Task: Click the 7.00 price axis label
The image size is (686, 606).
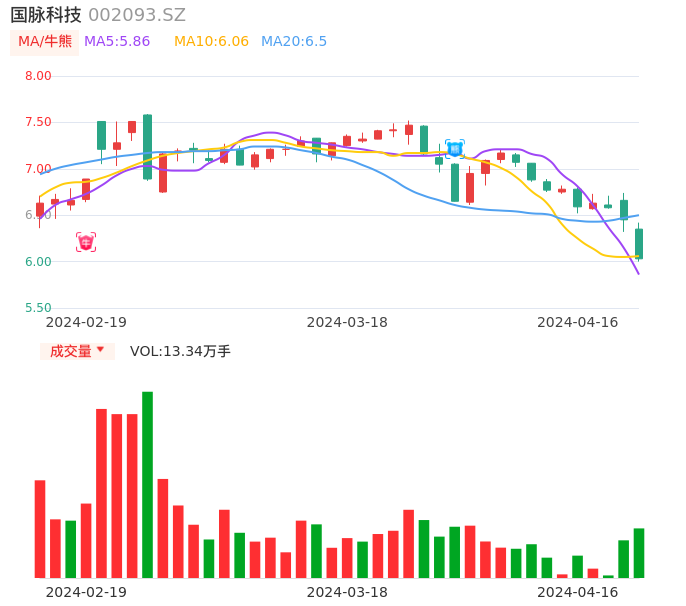Action: click(38, 169)
